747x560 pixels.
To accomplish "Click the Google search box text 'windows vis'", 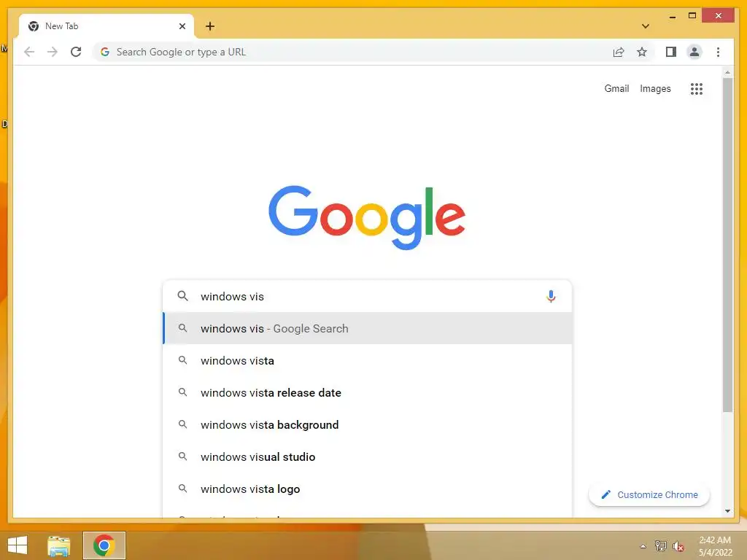I will (x=232, y=296).
